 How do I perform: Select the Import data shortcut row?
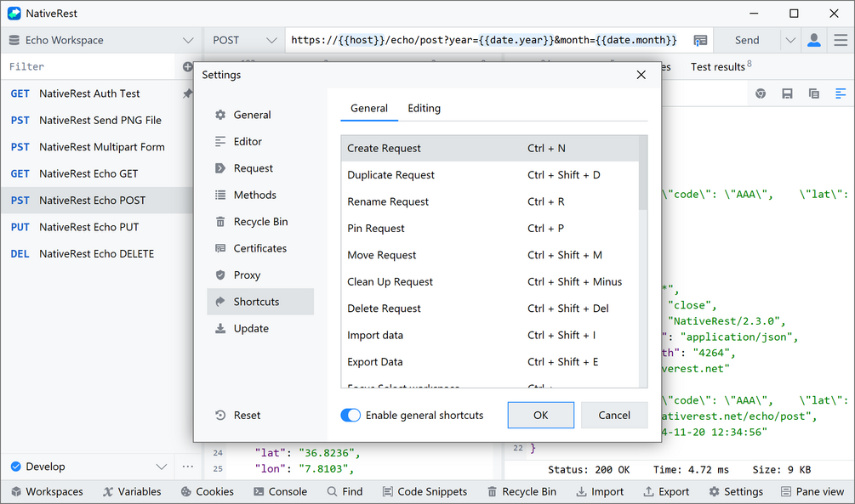(490, 335)
